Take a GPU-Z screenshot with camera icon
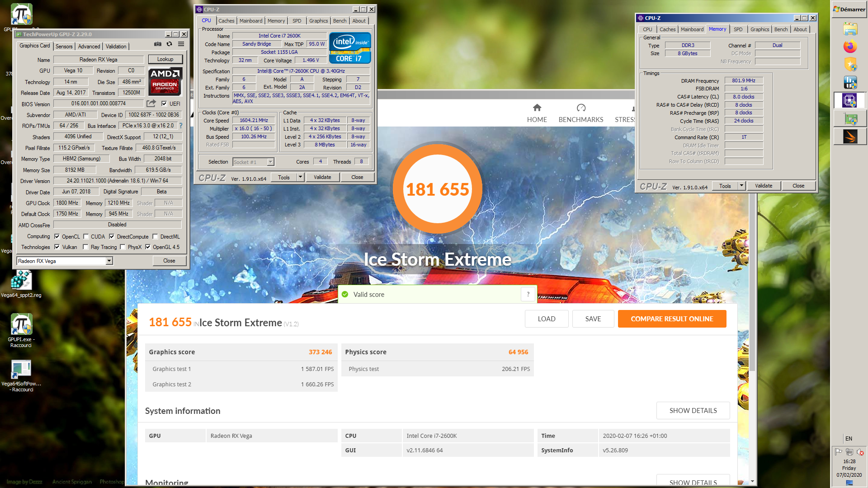 point(157,44)
